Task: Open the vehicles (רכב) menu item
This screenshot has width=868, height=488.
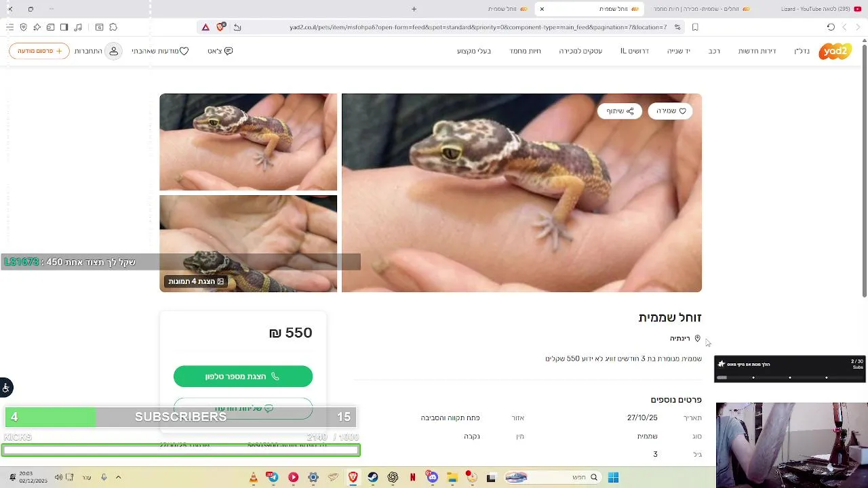Action: pyautogui.click(x=714, y=51)
